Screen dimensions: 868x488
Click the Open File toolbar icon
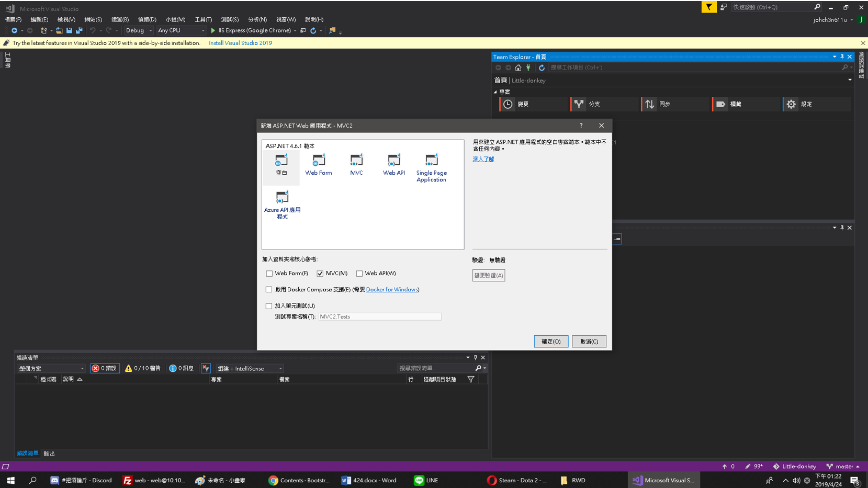(x=59, y=30)
